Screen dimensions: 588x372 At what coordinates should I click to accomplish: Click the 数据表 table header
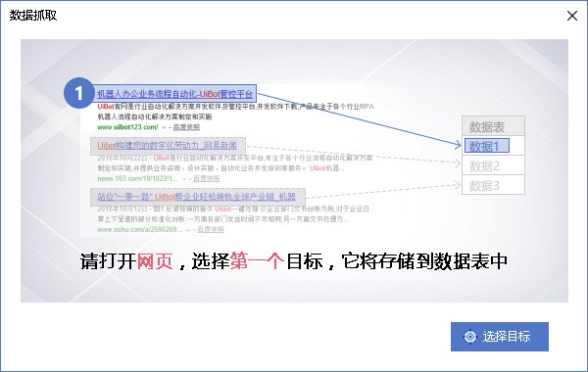click(493, 126)
